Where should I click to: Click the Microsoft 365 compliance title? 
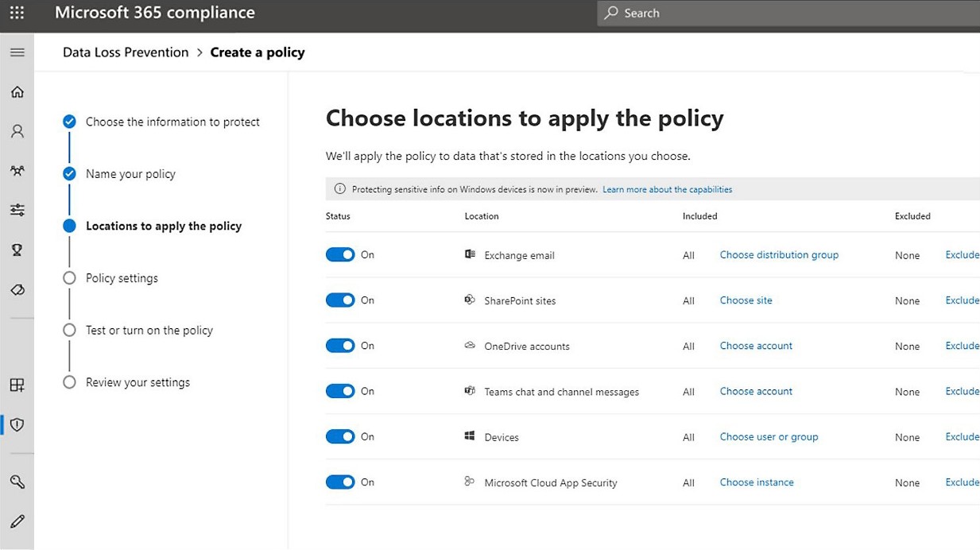(155, 13)
